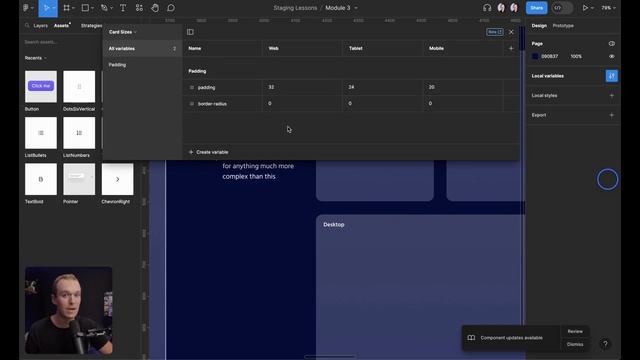Click the page color settings icon
The height and width of the screenshot is (360, 640).
coord(611,43)
